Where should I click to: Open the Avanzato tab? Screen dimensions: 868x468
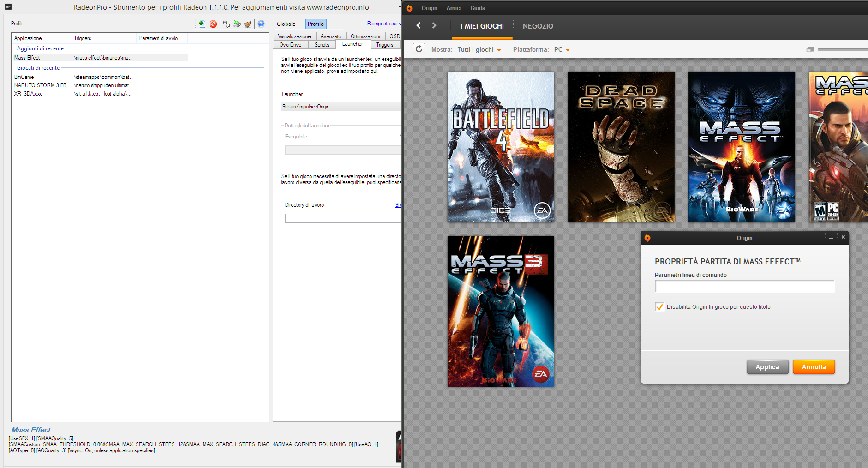click(x=331, y=36)
